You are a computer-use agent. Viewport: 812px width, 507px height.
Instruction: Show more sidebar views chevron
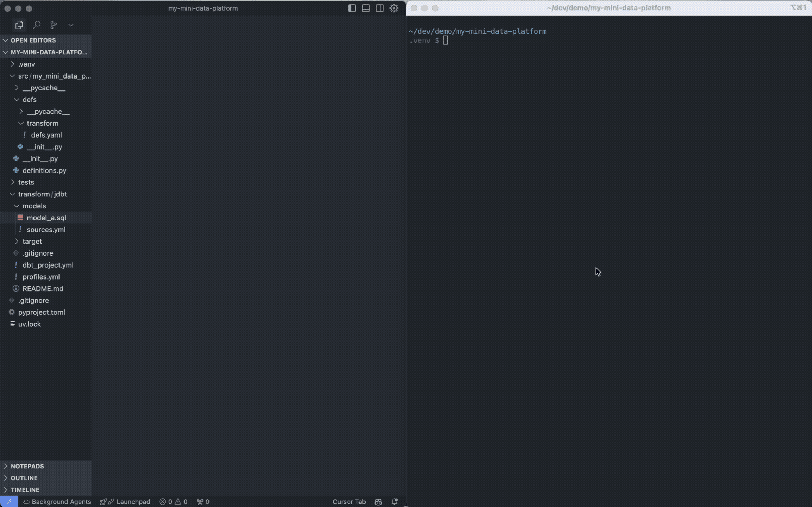coord(71,25)
